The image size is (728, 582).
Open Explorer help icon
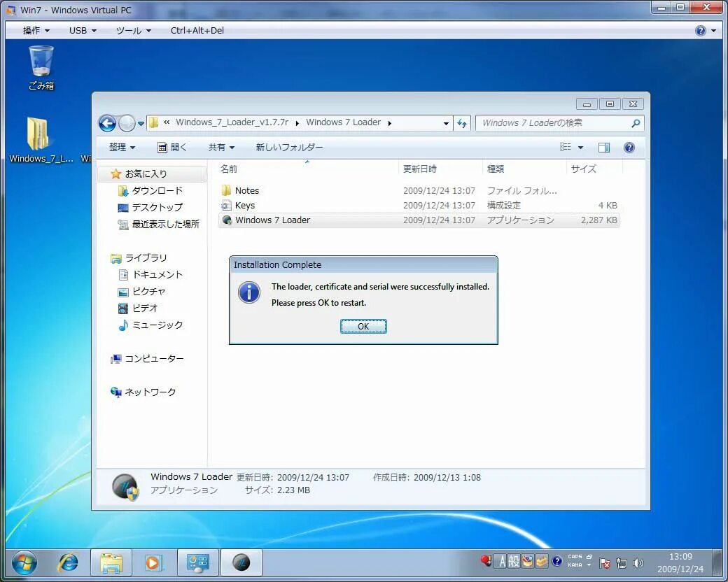coord(629,148)
